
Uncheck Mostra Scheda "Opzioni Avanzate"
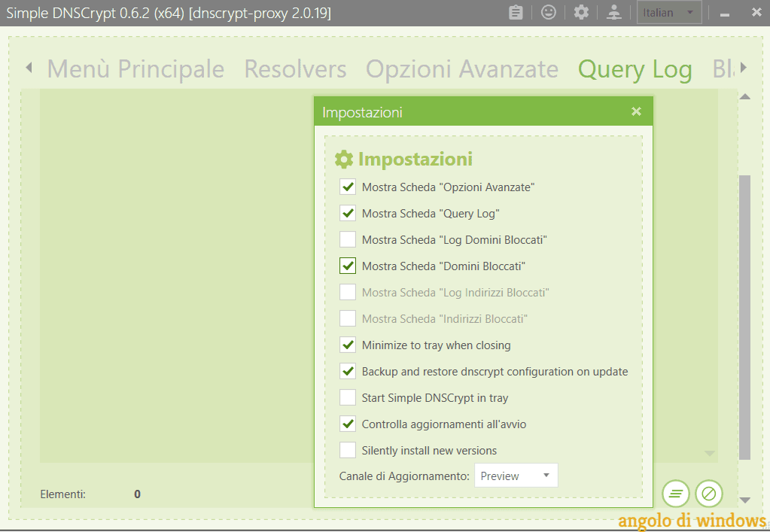point(348,187)
